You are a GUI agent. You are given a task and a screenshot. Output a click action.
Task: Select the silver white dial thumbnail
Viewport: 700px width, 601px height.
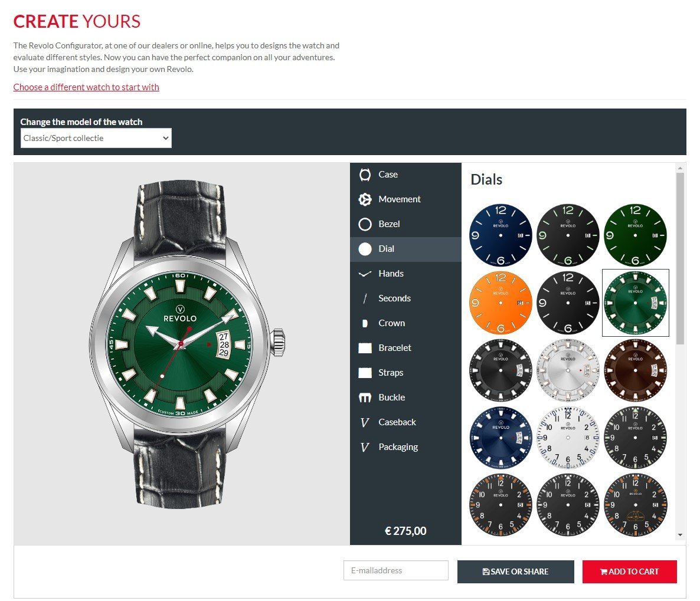[568, 370]
